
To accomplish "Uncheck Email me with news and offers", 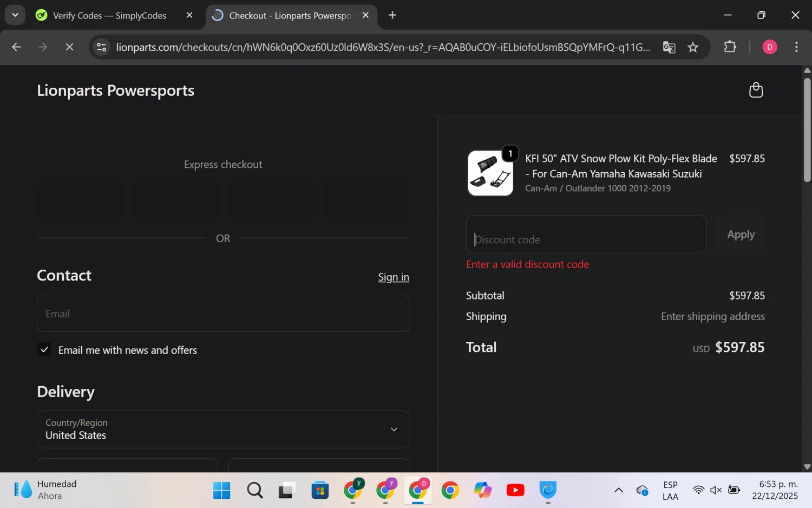I will point(44,350).
